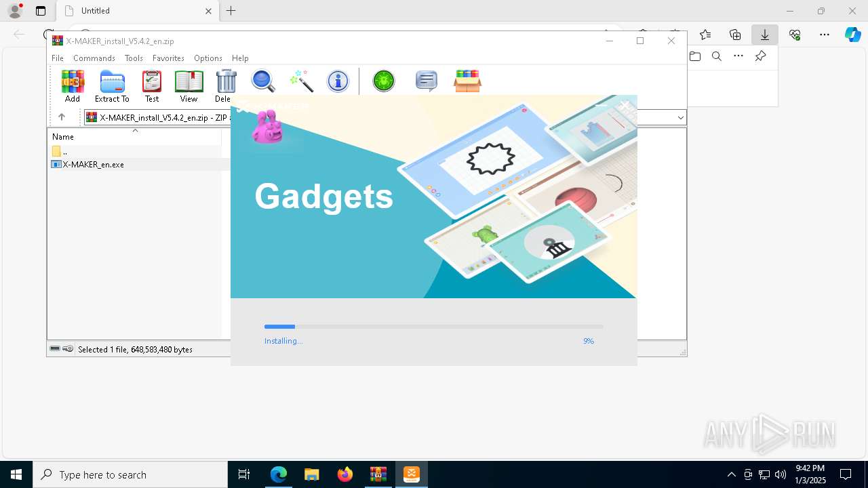Image resolution: width=868 pixels, height=488 pixels.
Task: Open the File menu in WinRAR
Action: point(58,58)
